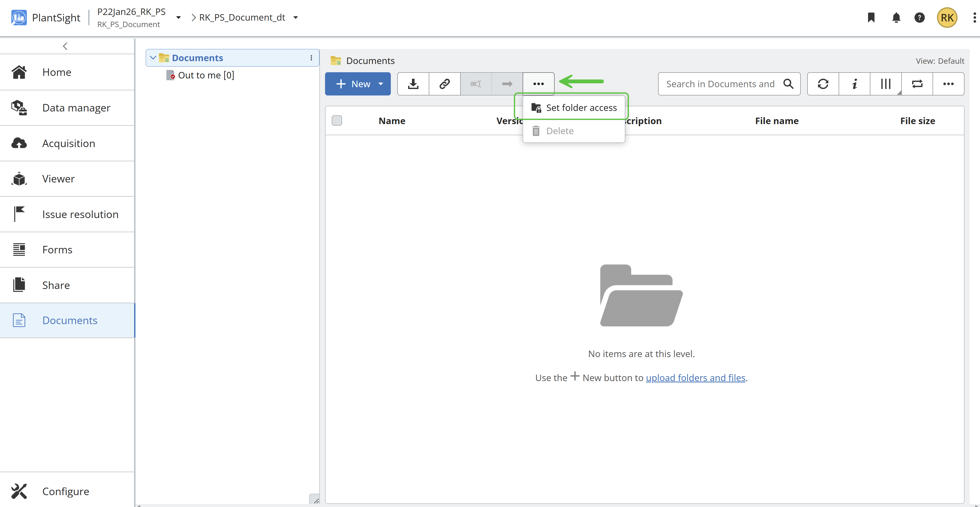980x507 pixels.
Task: Choose Set folder access menu item
Action: coord(581,108)
